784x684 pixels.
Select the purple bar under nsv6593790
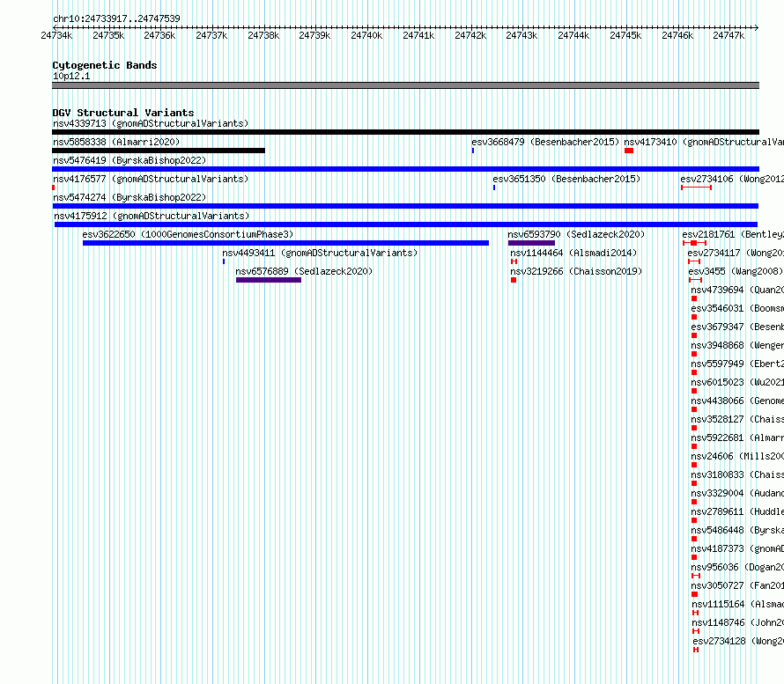click(x=531, y=243)
